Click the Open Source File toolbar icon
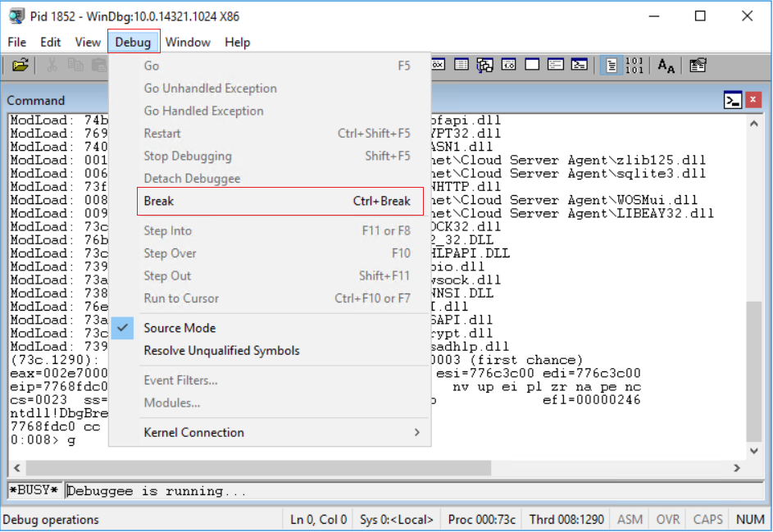The width and height of the screenshot is (773, 532). click(x=20, y=65)
